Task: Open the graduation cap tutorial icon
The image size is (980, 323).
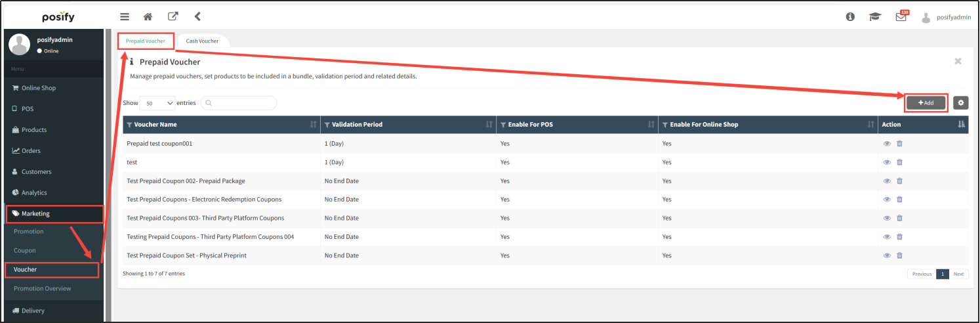Action: (875, 17)
